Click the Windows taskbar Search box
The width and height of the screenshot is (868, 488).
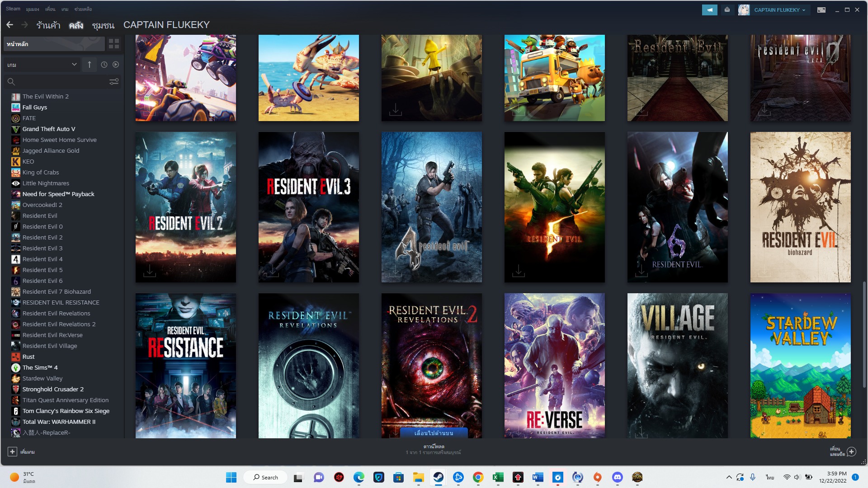coord(265,477)
